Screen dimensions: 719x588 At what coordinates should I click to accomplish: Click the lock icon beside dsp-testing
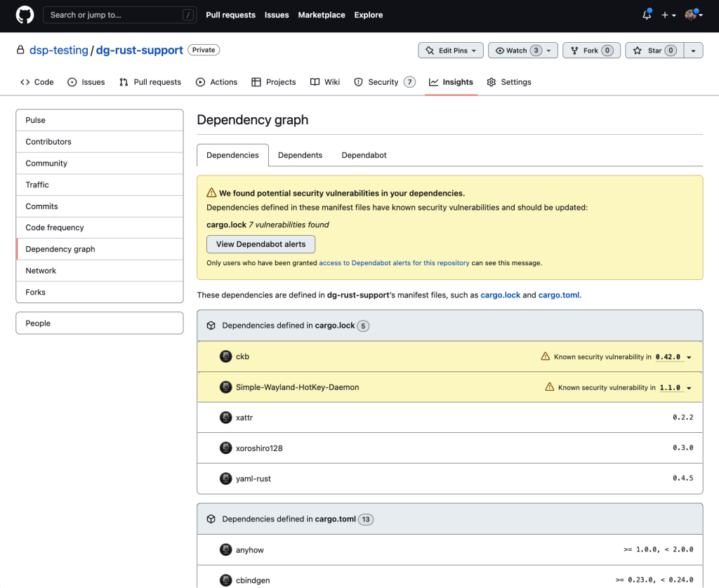pos(20,50)
